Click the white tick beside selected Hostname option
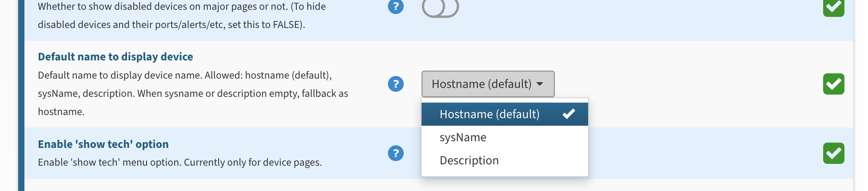Image resolution: width=868 pixels, height=191 pixels. pos(569,114)
